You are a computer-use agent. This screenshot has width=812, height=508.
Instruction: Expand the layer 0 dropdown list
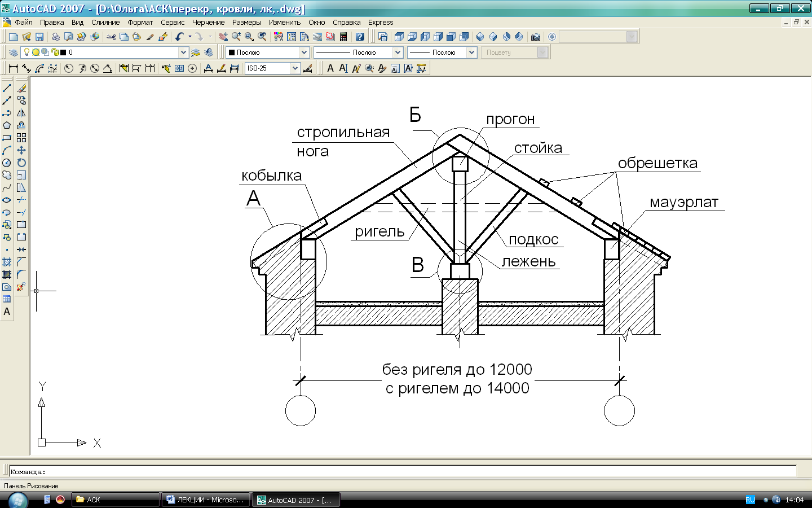pyautogui.click(x=183, y=52)
